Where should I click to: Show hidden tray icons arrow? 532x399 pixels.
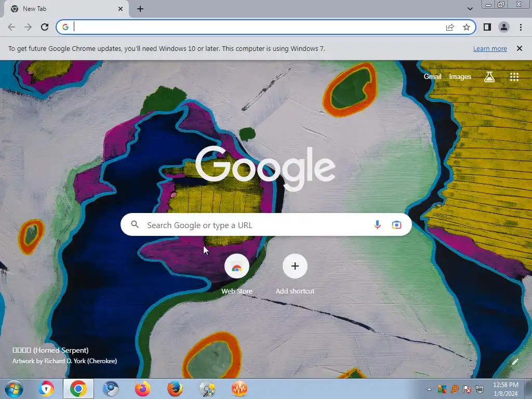tap(429, 389)
